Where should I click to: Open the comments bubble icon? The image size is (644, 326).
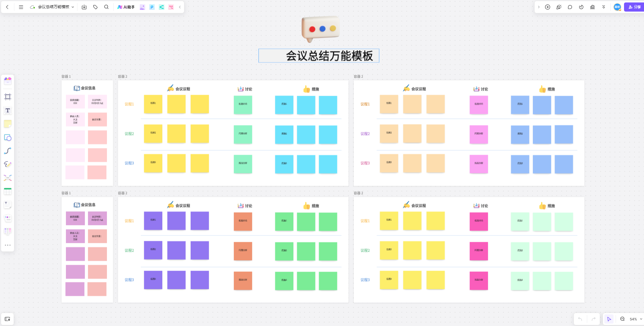(x=570, y=7)
